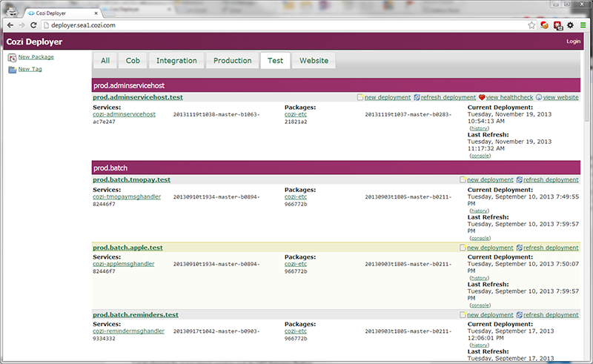Open the Integration tab
The image size is (593, 364).
(176, 61)
